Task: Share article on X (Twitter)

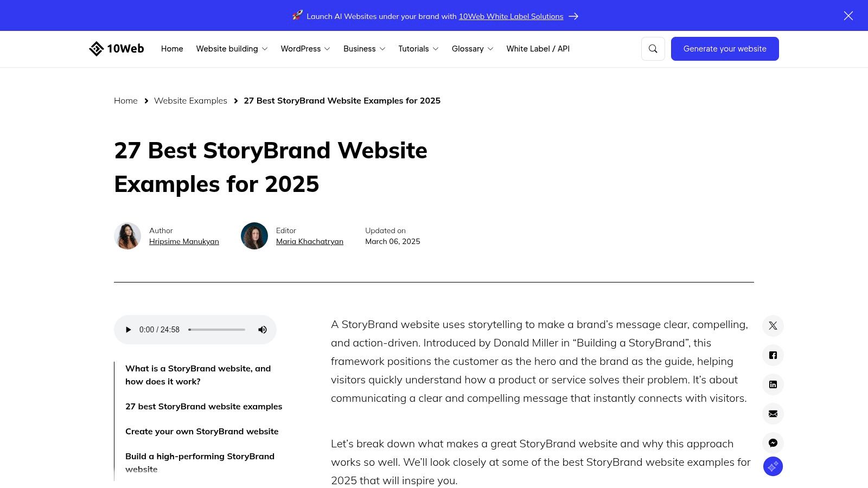Action: tap(773, 326)
